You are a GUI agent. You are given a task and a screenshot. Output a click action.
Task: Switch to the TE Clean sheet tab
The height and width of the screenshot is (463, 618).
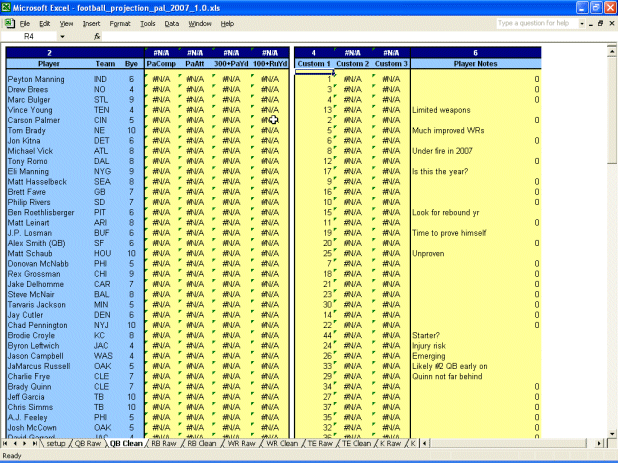tap(356, 443)
